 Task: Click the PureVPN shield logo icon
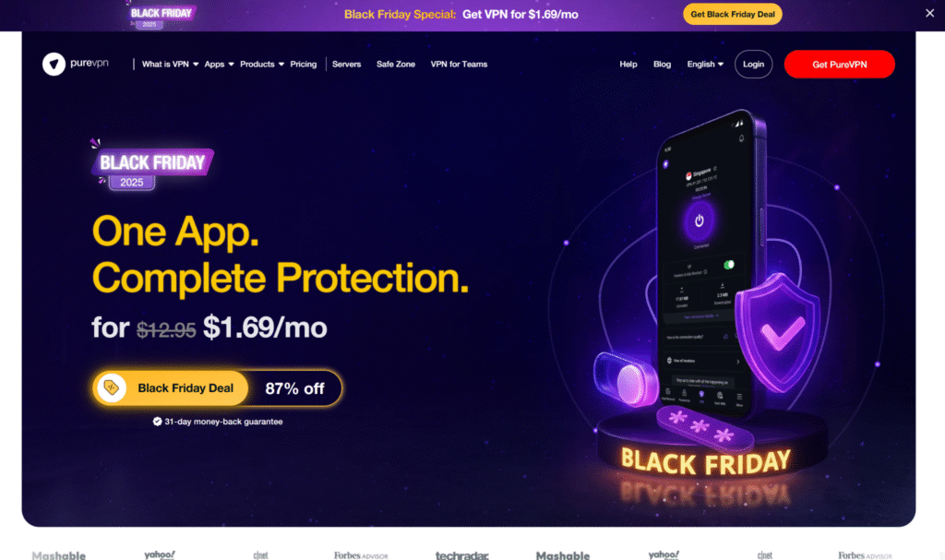coord(54,64)
